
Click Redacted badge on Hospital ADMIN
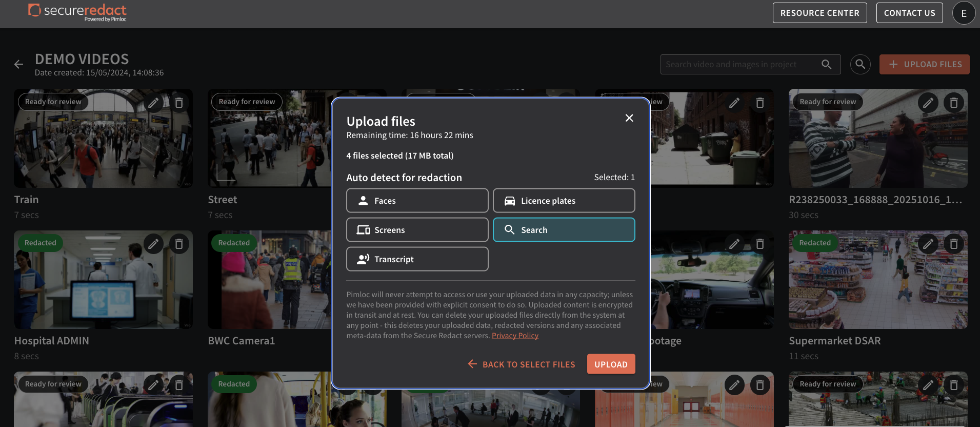tap(40, 243)
